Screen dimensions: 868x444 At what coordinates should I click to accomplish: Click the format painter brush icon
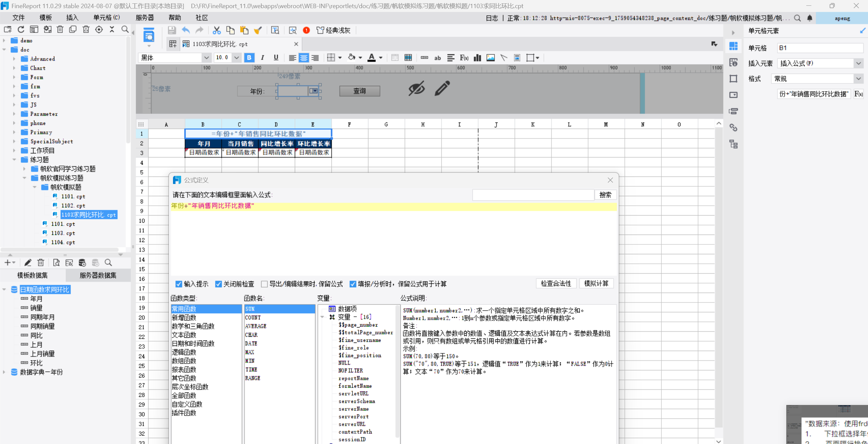258,30
